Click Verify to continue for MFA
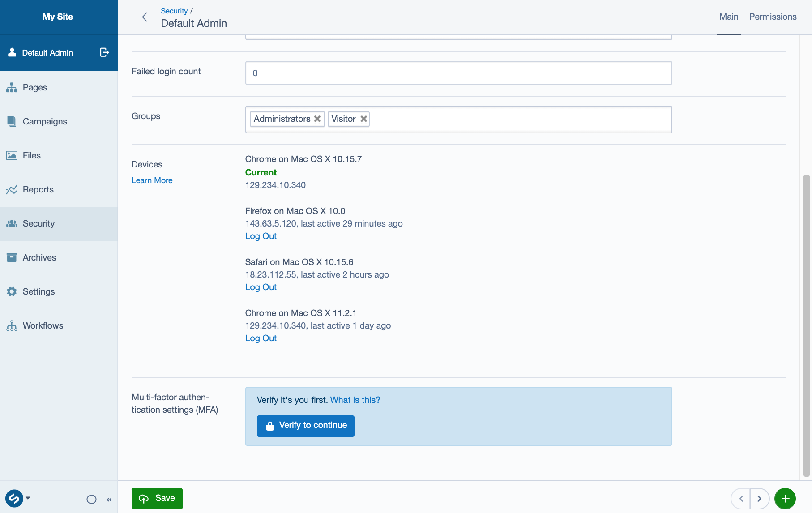 coord(305,426)
